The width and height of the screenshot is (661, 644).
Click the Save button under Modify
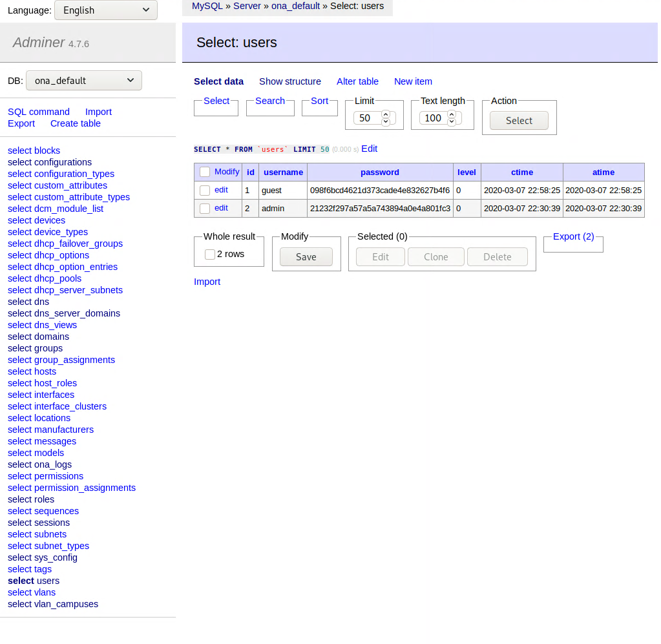pyautogui.click(x=306, y=257)
